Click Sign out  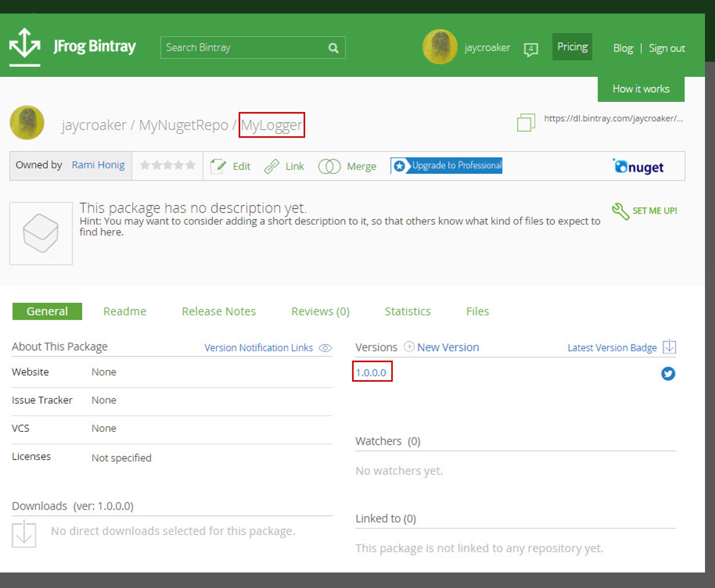(667, 48)
